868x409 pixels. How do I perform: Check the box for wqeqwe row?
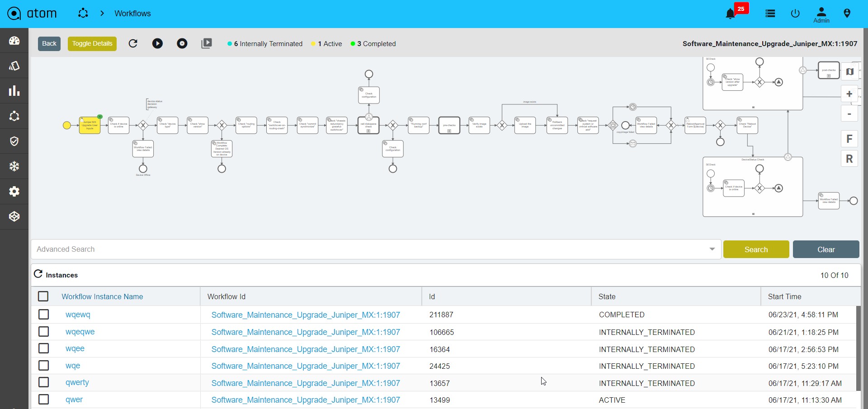(43, 332)
